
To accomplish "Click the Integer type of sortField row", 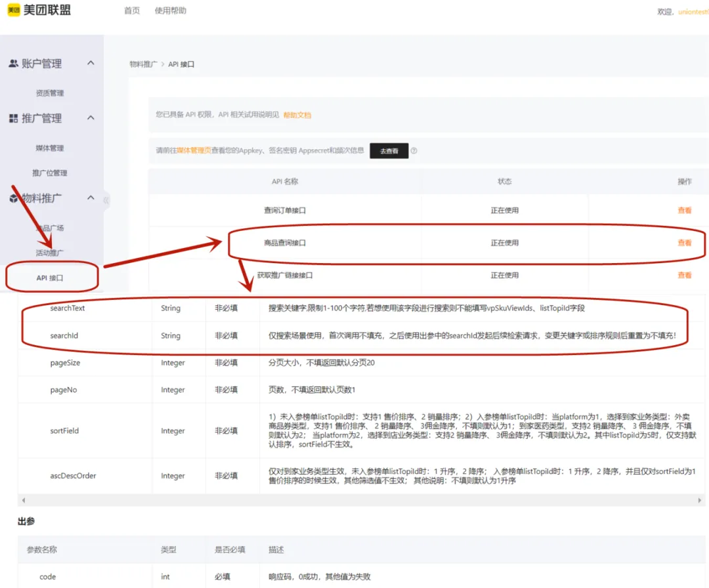I will pos(173,431).
